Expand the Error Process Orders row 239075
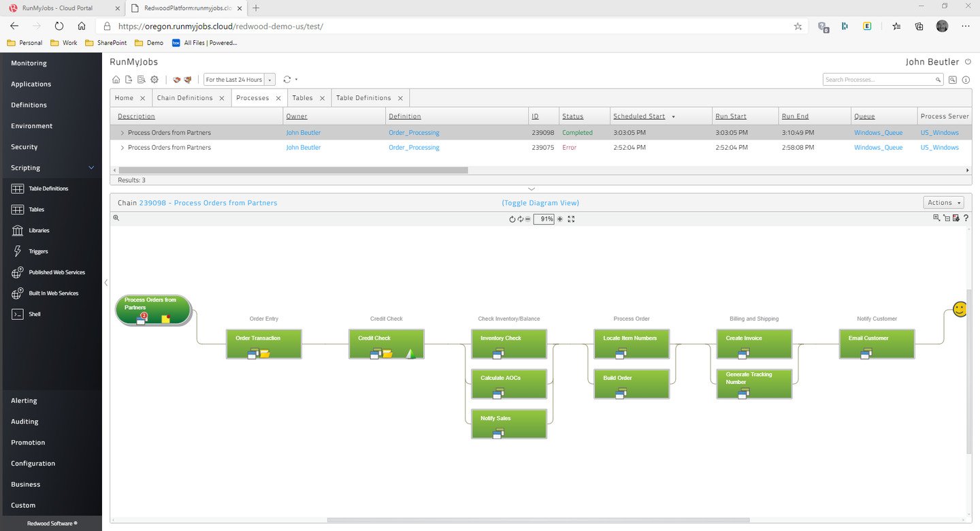980x531 pixels. click(x=122, y=148)
